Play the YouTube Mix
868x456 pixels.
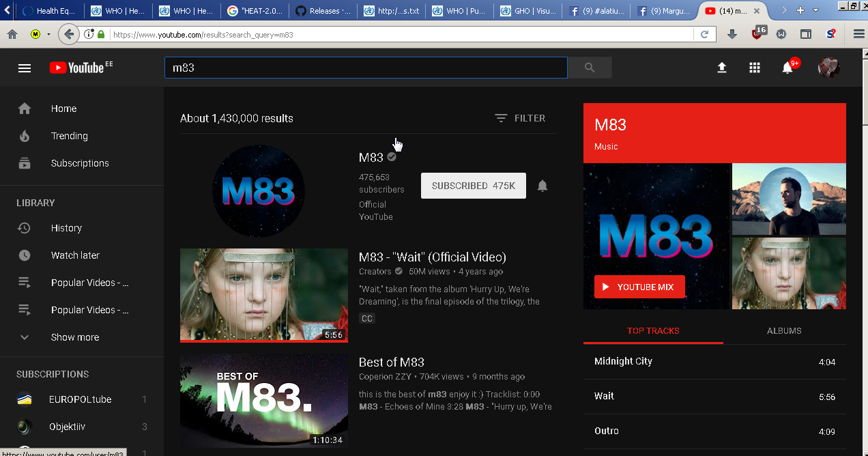639,287
